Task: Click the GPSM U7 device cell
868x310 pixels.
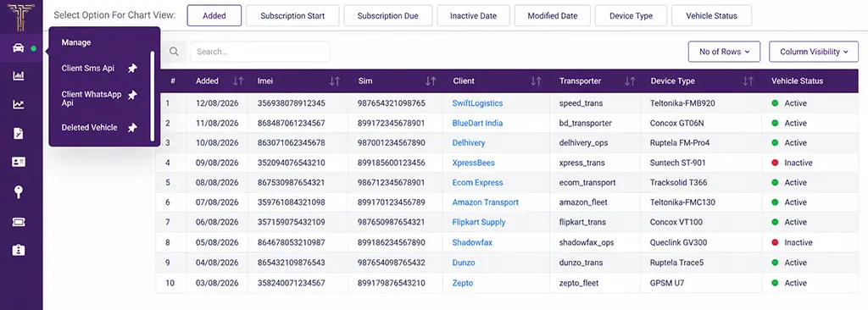Action: coord(667,283)
